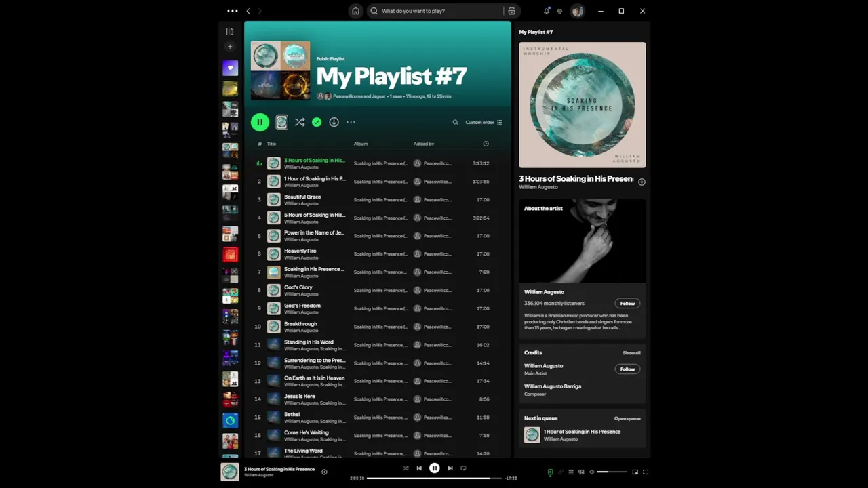Click the # column header

point(259,144)
